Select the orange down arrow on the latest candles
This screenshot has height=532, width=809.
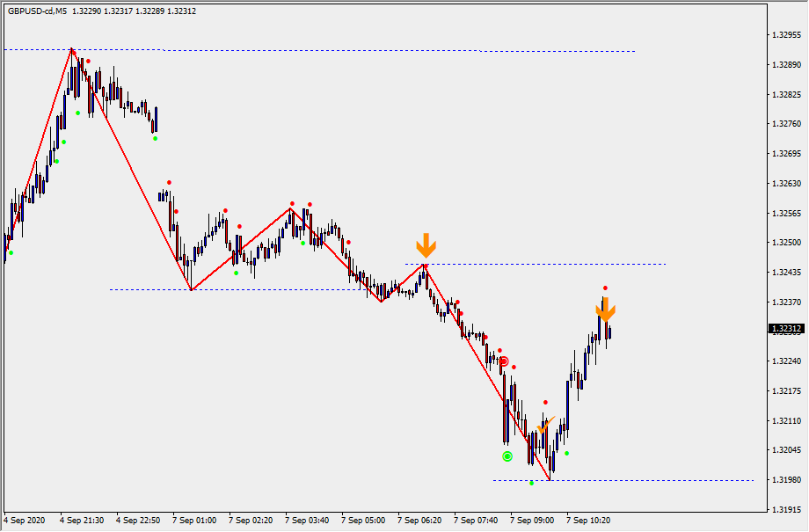click(x=605, y=309)
